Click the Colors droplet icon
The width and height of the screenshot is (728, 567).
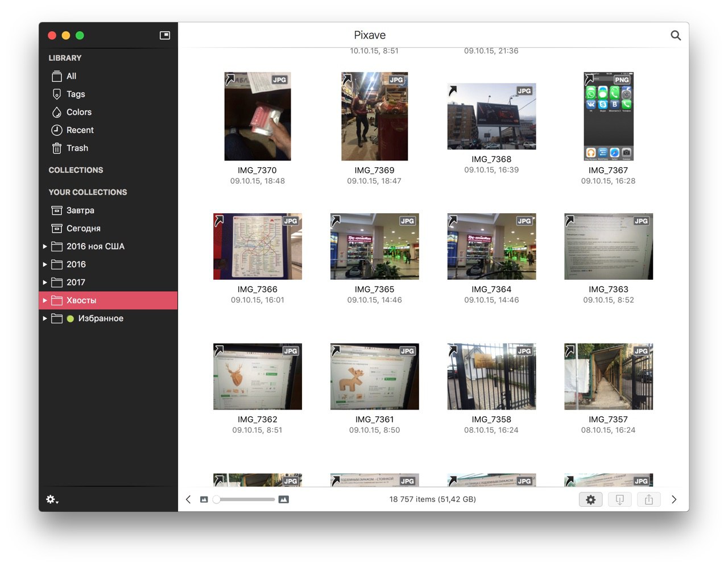point(57,113)
